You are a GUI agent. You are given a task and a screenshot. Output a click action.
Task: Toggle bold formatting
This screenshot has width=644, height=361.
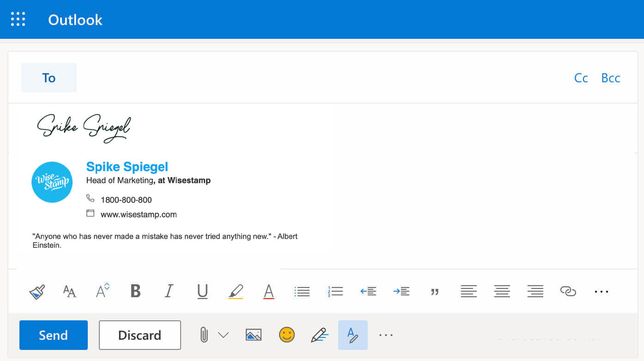[135, 291]
